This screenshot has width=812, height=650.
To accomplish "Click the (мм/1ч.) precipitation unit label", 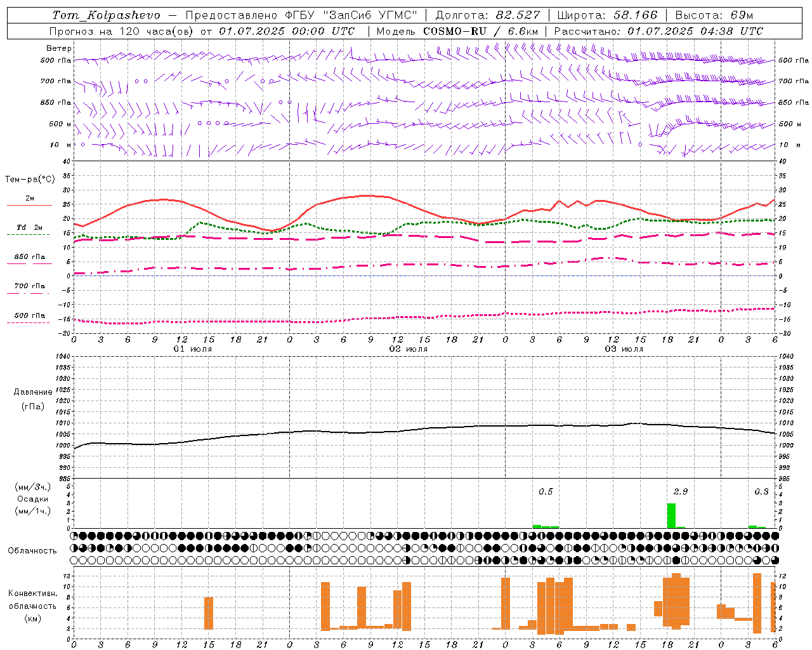I will pyautogui.click(x=32, y=511).
